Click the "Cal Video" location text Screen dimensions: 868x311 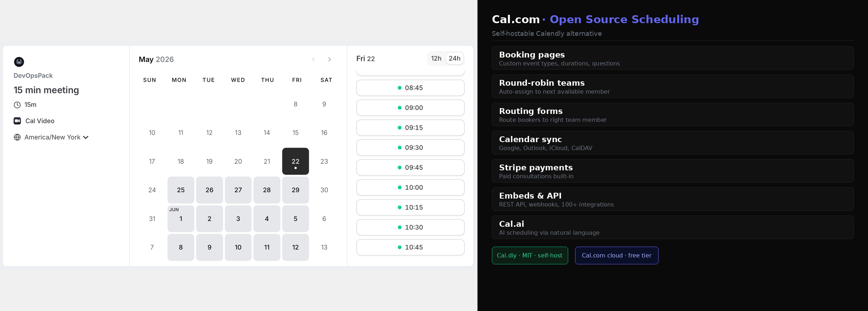click(x=40, y=121)
